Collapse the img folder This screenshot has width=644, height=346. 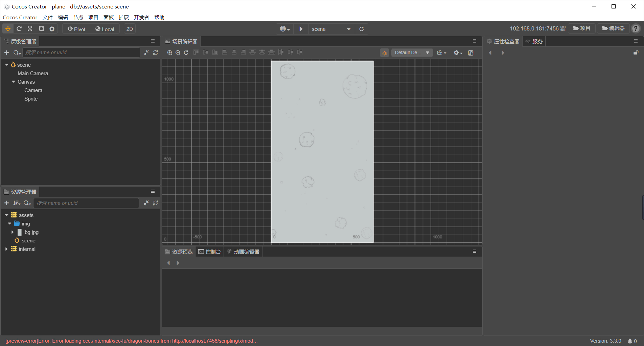pyautogui.click(x=9, y=223)
